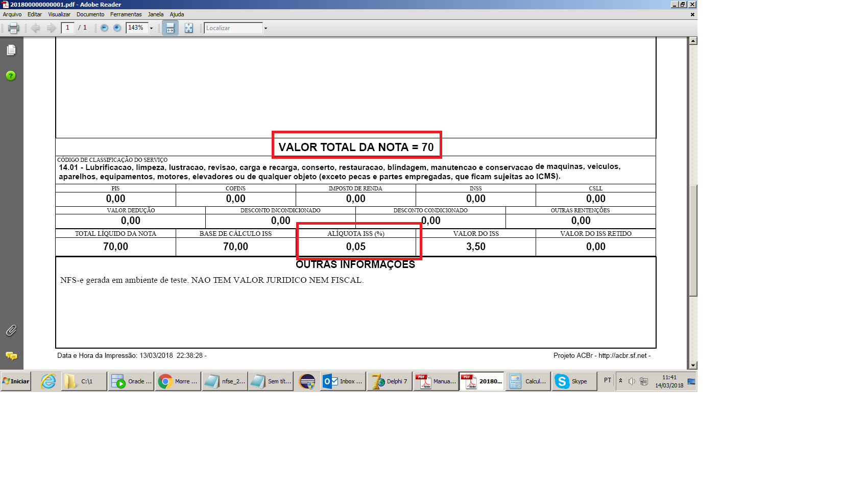This screenshot has height=488, width=868.
Task: Toggle fit width scrolling mode
Action: (x=170, y=28)
